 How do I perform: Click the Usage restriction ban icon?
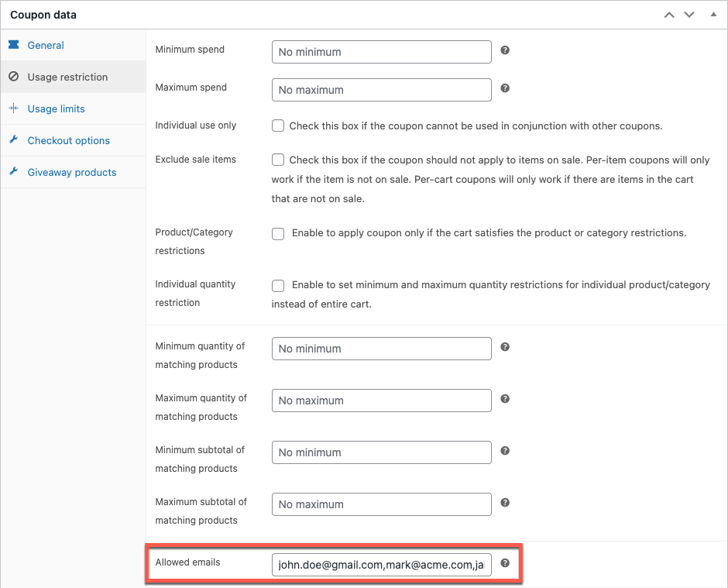[14, 76]
